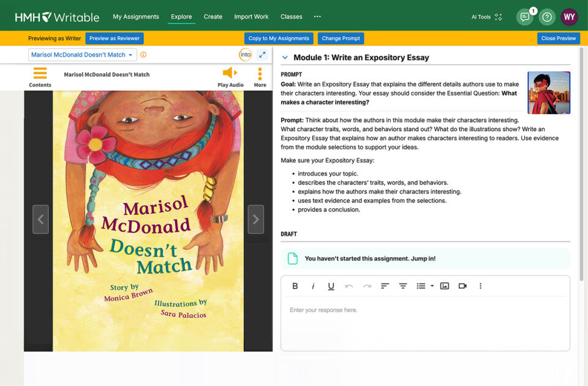Image resolution: width=588 pixels, height=386 pixels.
Task: Align the draft text left
Action: (385, 286)
